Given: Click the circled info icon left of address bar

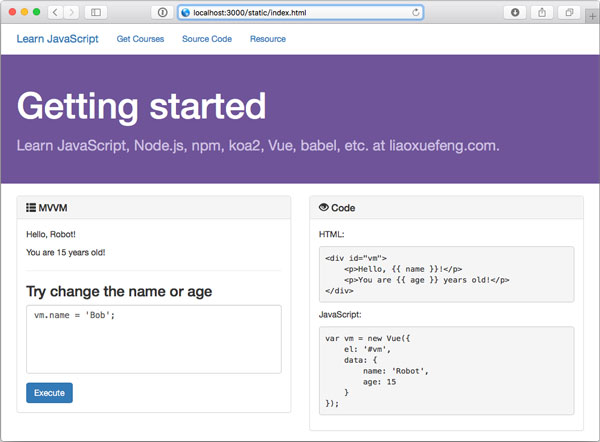Looking at the screenshot, I should coord(162,12).
